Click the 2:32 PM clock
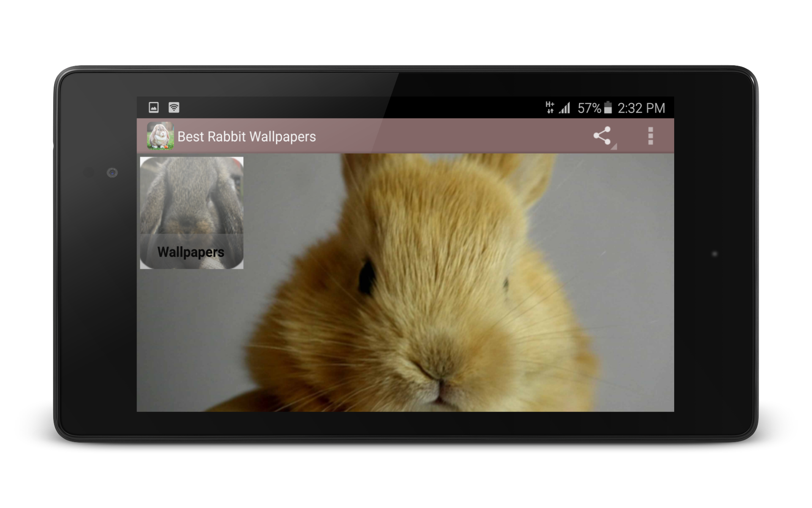Screen dimensions: 812x508 [x=641, y=108]
